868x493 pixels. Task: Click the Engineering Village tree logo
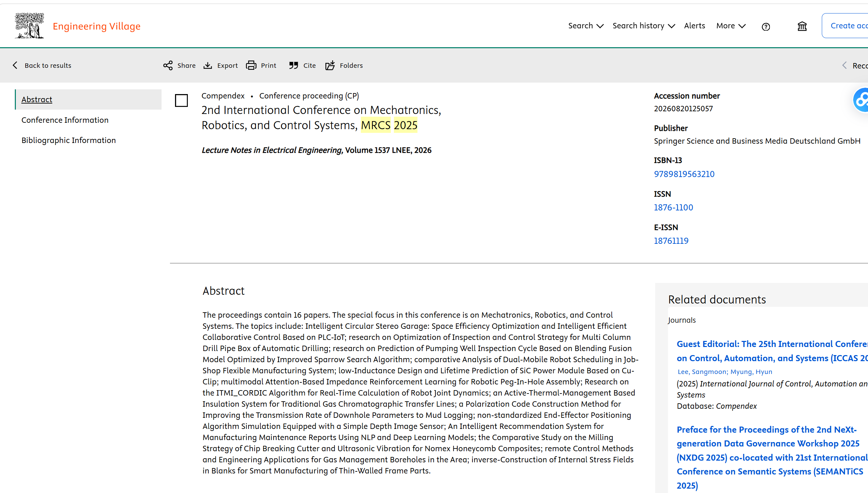[x=29, y=26]
